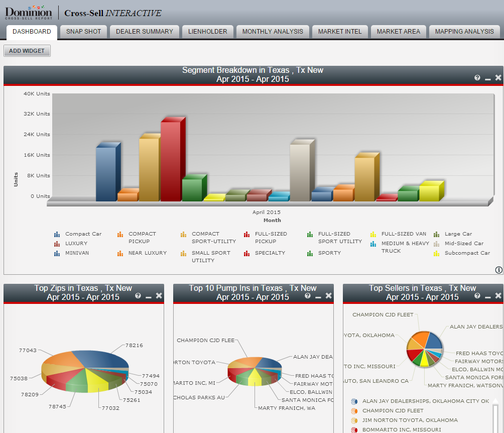
Task: Click the ADD WIDGET button
Action: tap(27, 51)
